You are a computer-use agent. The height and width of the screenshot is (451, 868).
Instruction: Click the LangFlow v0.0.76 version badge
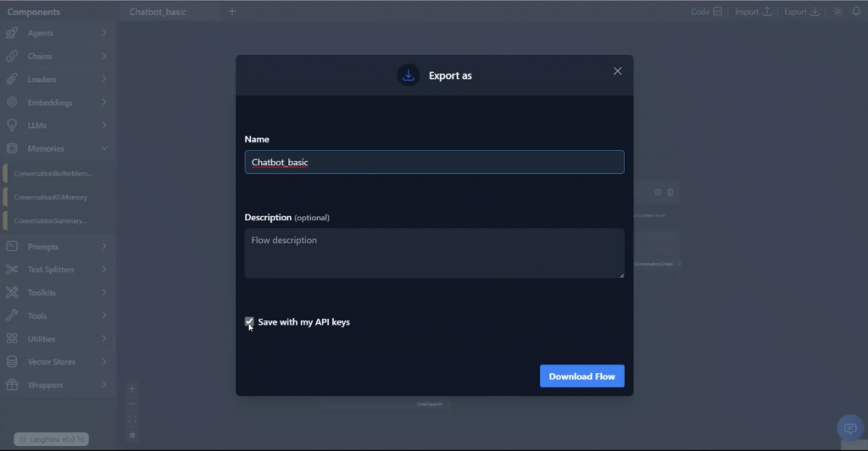click(x=52, y=439)
